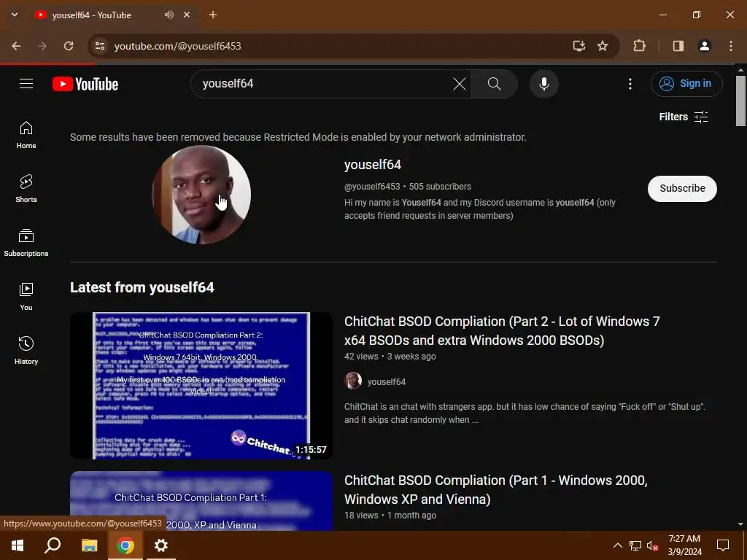
Task: Mute the tab via its speaker icon
Action: tap(169, 15)
